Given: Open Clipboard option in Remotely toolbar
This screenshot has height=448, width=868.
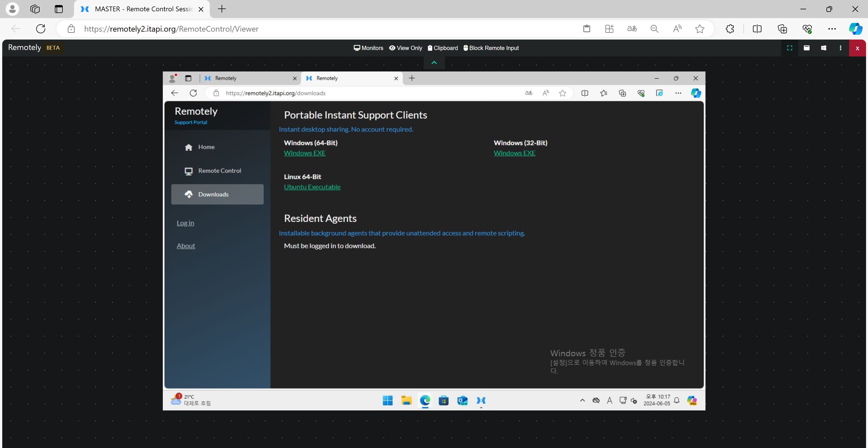Looking at the screenshot, I should (x=443, y=48).
